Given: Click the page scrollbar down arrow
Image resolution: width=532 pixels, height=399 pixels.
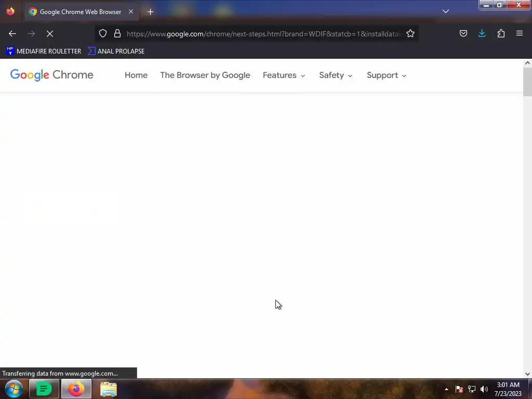Looking at the screenshot, I should pos(527,374).
